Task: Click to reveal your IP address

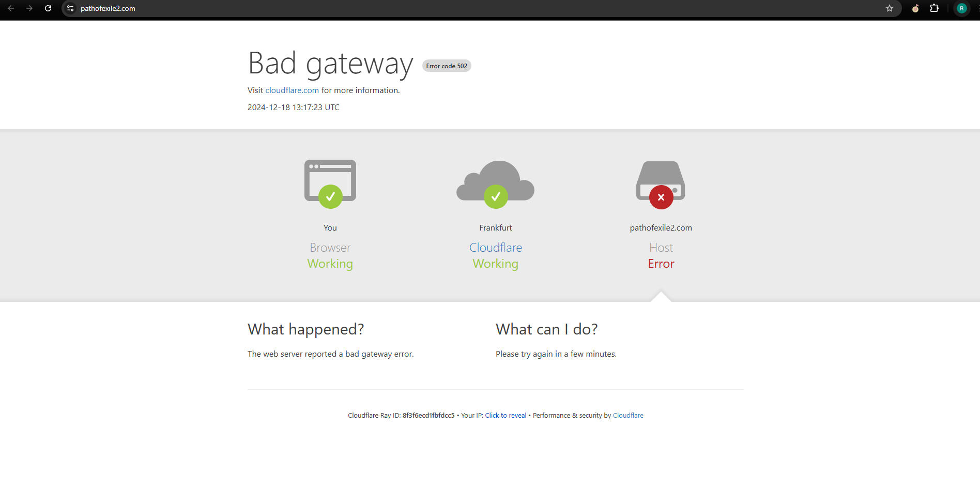Action: 506,415
